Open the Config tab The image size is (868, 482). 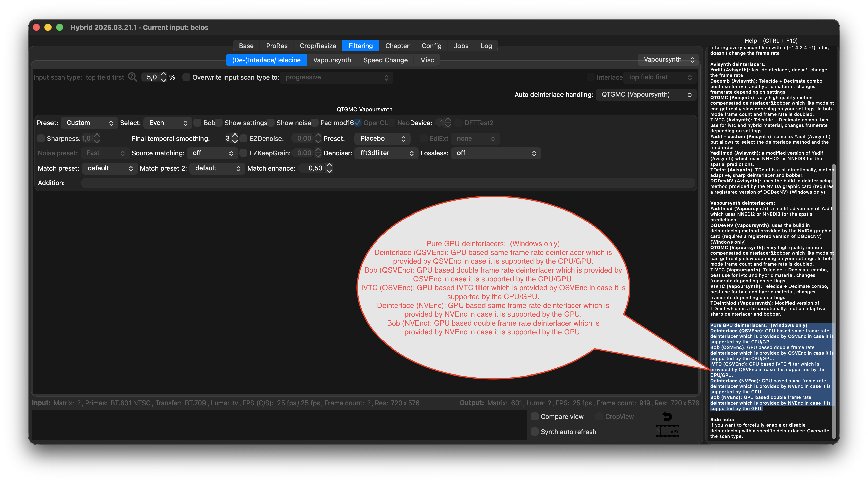(x=431, y=46)
